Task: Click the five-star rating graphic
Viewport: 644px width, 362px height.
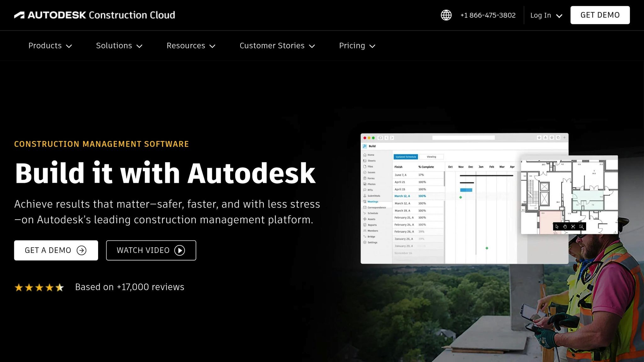Action: click(x=39, y=288)
